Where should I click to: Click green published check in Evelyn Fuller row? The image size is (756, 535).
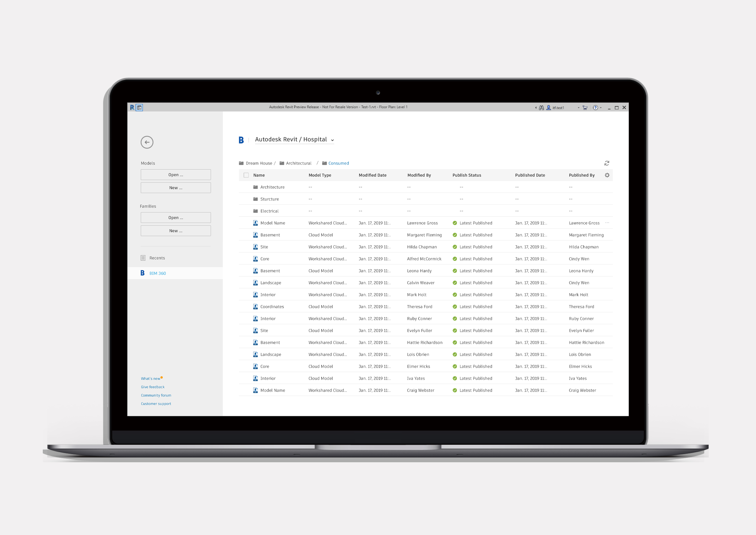[455, 331]
